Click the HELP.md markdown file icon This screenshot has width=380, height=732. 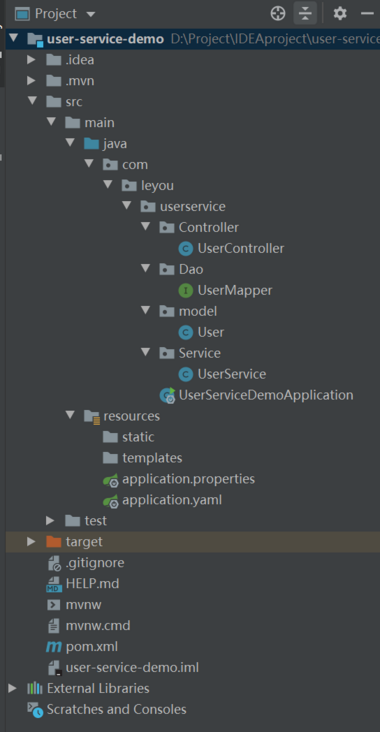(x=55, y=584)
